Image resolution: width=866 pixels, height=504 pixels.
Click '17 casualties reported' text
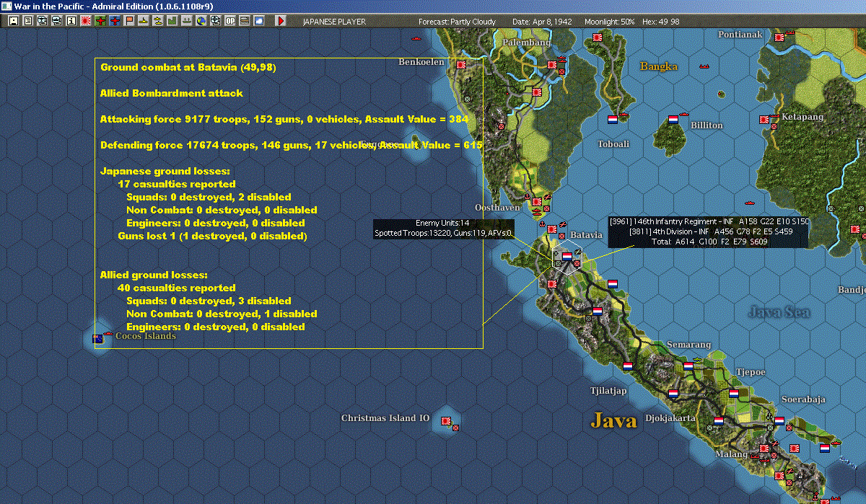coord(177,184)
